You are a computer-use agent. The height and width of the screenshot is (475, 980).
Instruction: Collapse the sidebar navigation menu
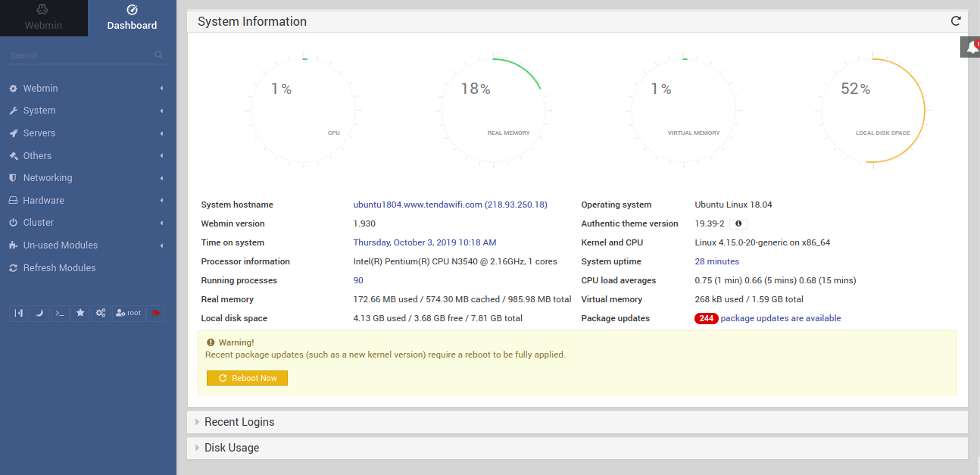click(x=18, y=313)
